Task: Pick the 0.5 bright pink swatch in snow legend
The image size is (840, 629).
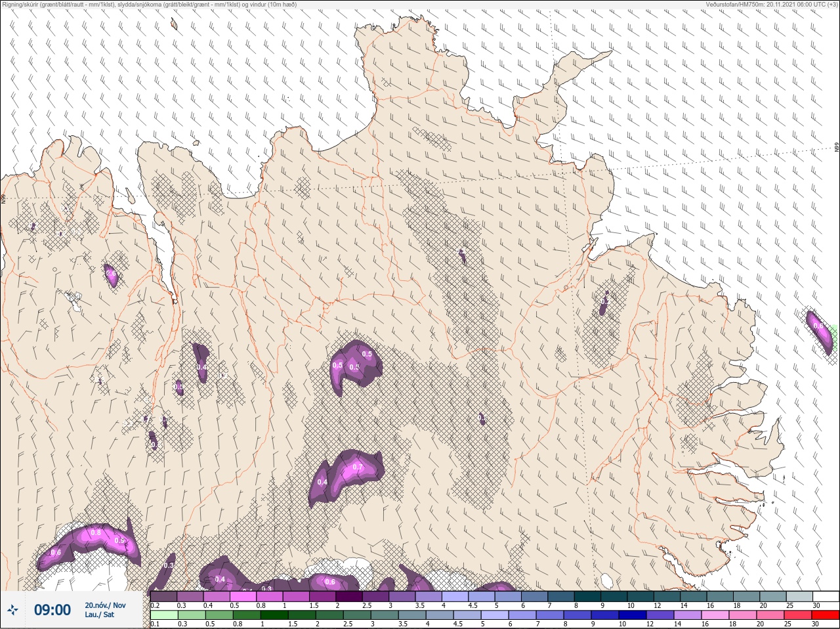Action: [243, 596]
